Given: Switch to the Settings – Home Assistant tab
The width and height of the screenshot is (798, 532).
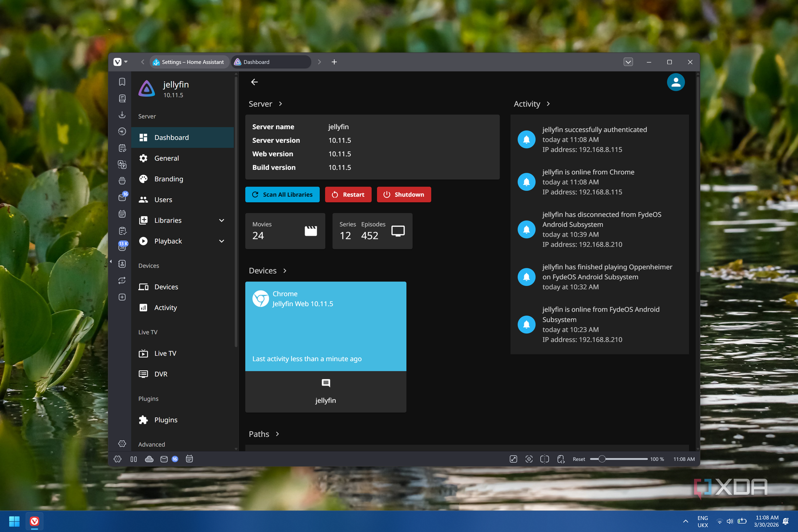Looking at the screenshot, I should (189, 62).
